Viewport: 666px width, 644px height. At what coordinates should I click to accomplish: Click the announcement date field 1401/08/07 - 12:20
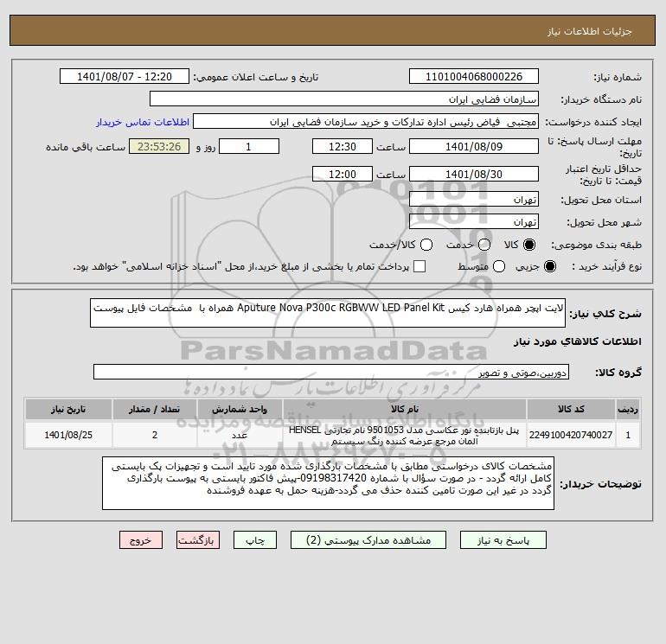click(x=124, y=76)
